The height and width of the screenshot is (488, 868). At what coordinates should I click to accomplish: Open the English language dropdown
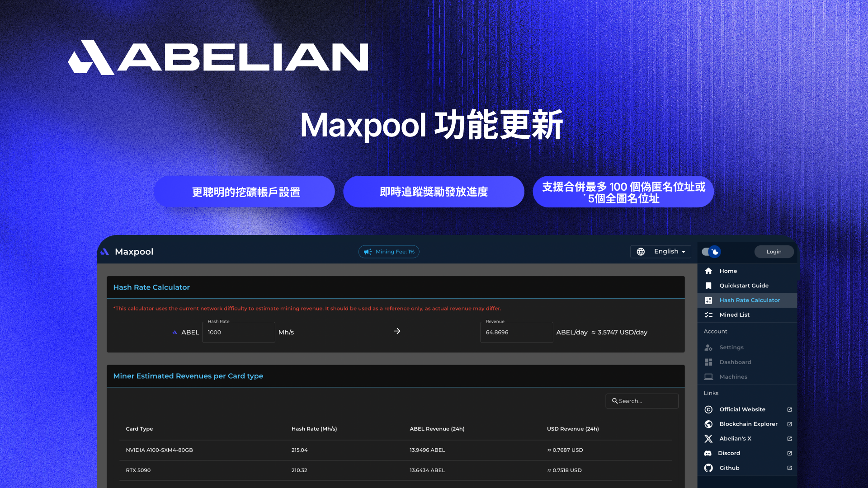[666, 252]
